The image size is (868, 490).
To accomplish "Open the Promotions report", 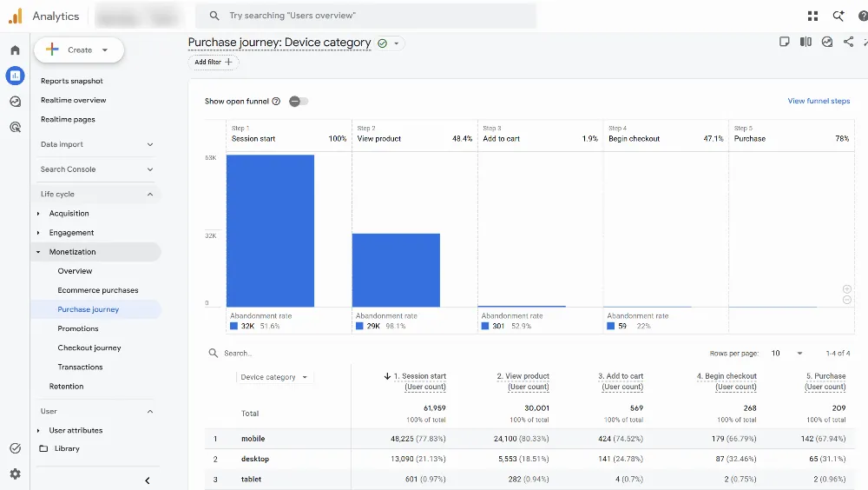I will (x=78, y=328).
